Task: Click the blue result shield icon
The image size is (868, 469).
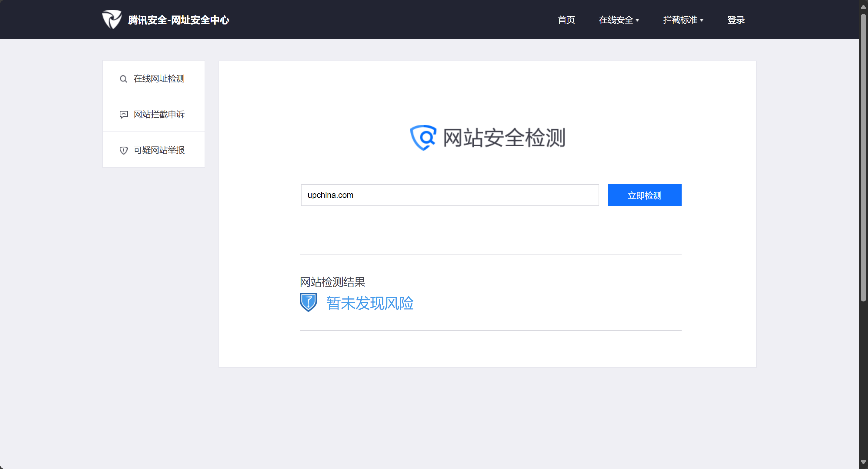Action: pos(308,302)
